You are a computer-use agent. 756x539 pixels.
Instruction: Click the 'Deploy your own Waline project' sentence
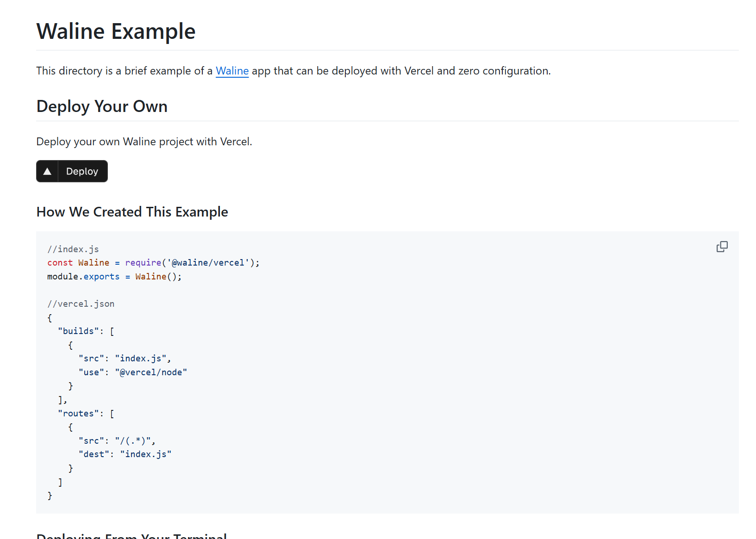coord(144,142)
